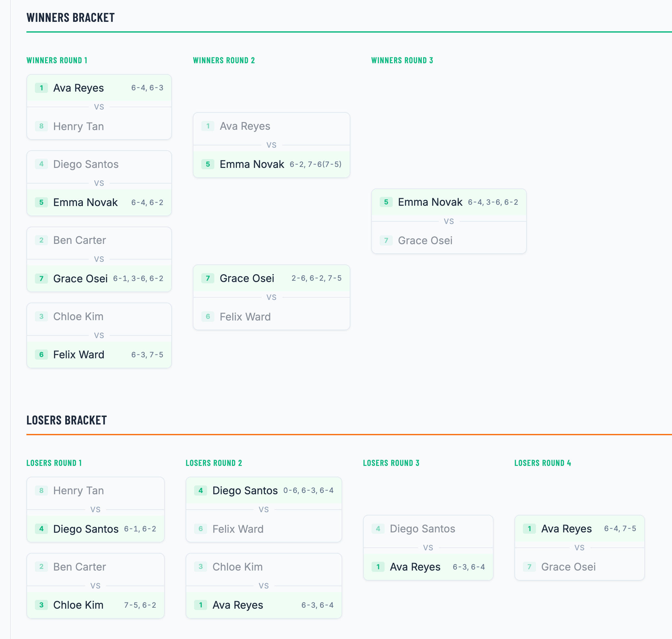Click the Losers Round 1 label
672x639 pixels.
pyautogui.click(x=54, y=463)
